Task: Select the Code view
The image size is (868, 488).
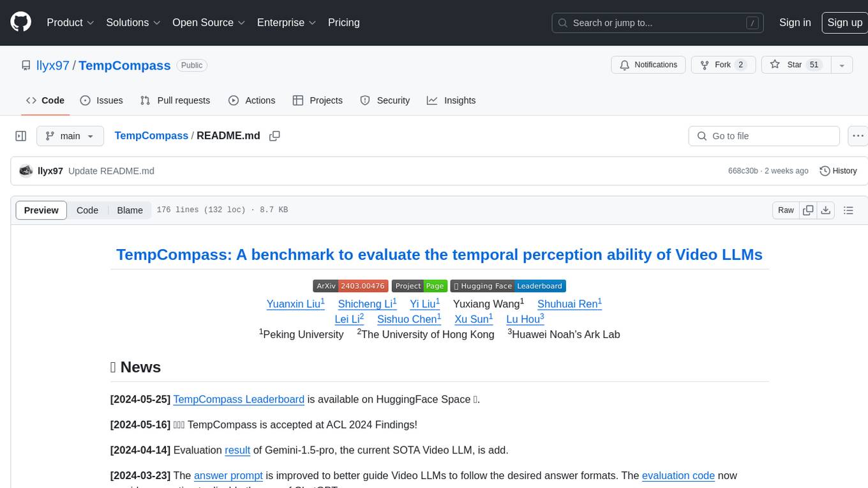Action: point(87,210)
